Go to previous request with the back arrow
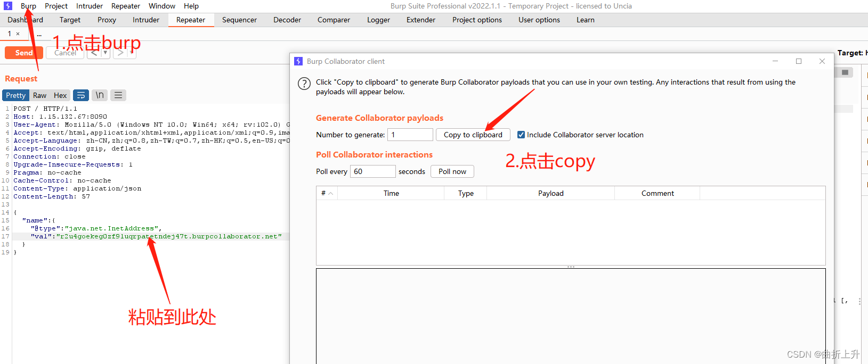The width and height of the screenshot is (868, 364). tap(94, 53)
